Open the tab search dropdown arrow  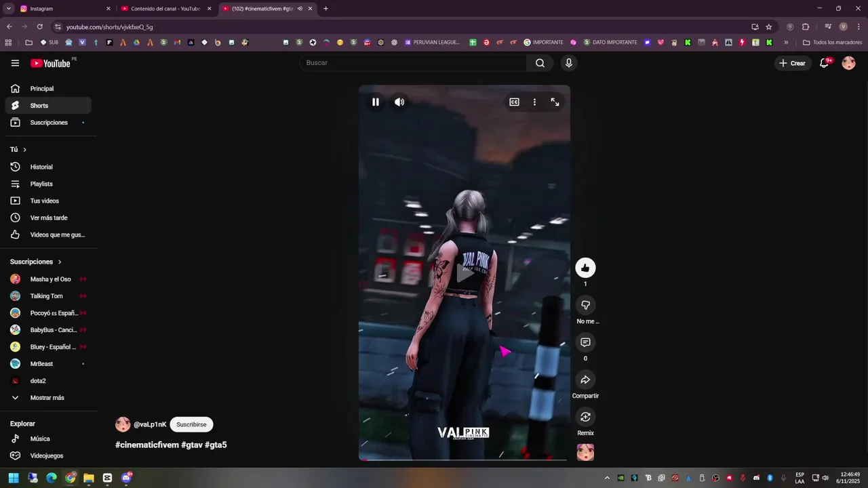point(8,9)
